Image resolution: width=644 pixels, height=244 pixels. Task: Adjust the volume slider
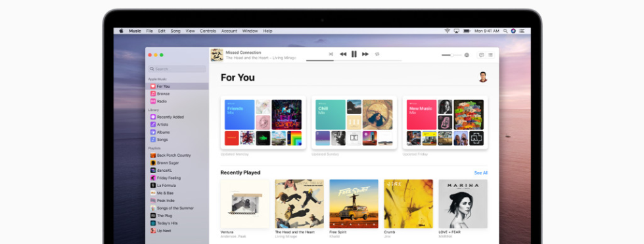[452, 55]
